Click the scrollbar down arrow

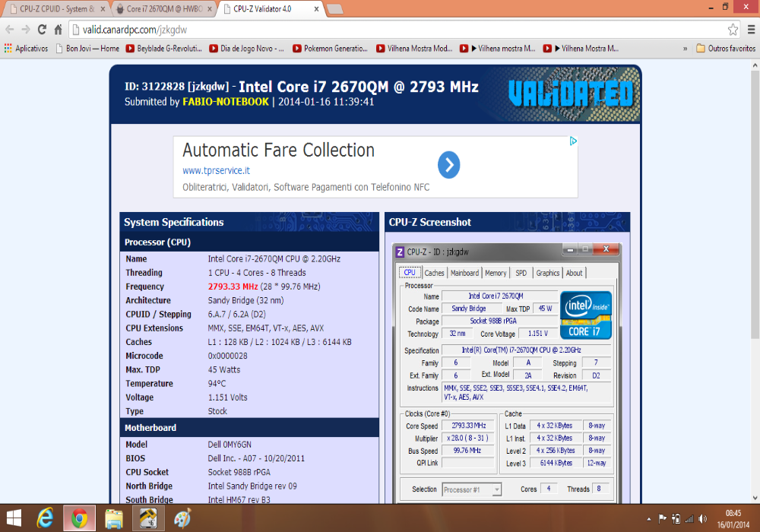755,498
